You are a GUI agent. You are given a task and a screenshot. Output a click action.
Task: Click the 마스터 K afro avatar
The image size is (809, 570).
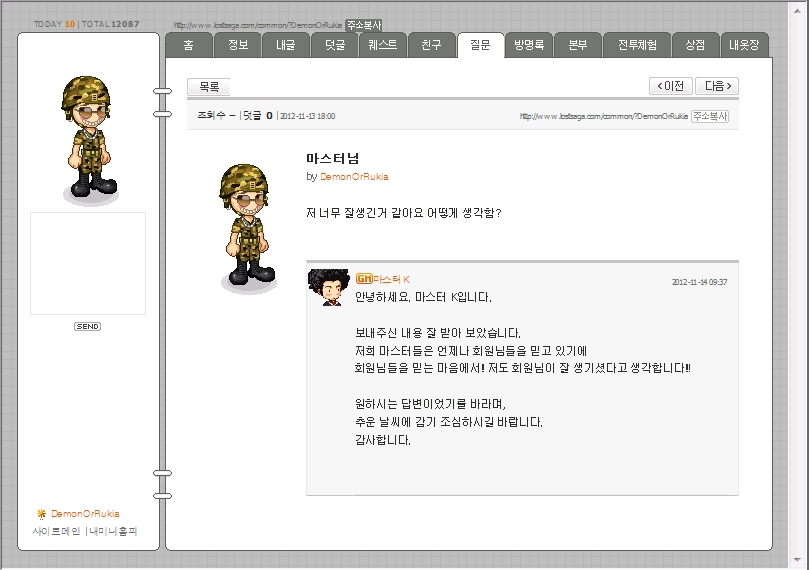(328, 287)
